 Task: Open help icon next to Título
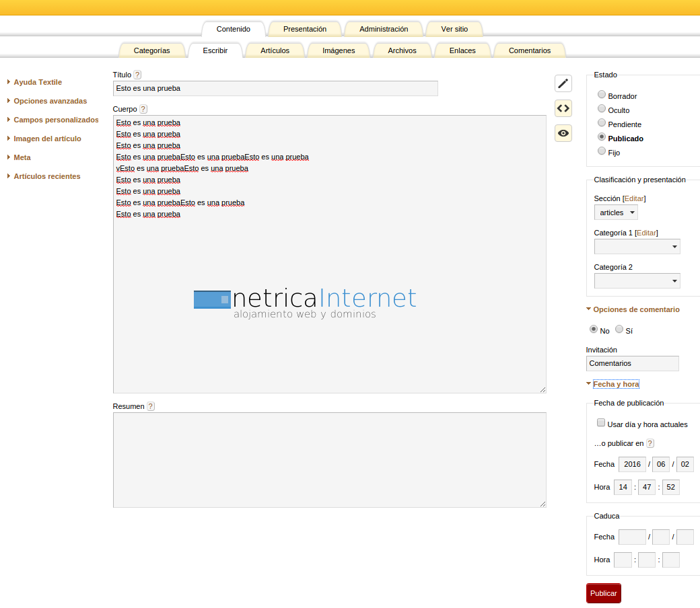pos(137,75)
